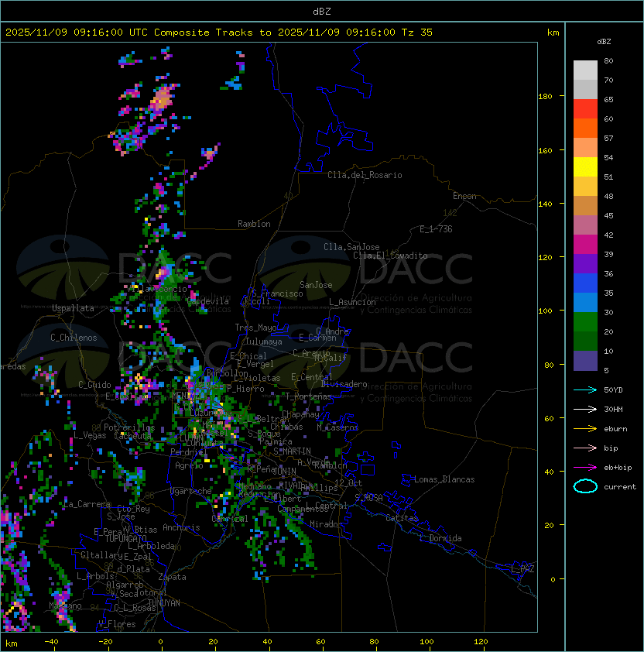This screenshot has width=644, height=652.
Task: Click the '-20' horizontal axis tick label
Action: click(x=105, y=642)
